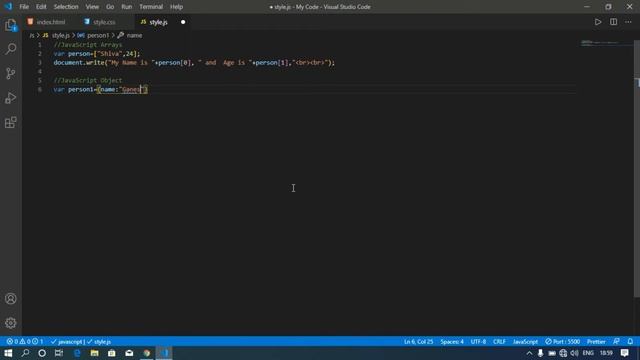Show hidden system tray icons
Viewport: 640px width, 360px height.
coord(529,353)
